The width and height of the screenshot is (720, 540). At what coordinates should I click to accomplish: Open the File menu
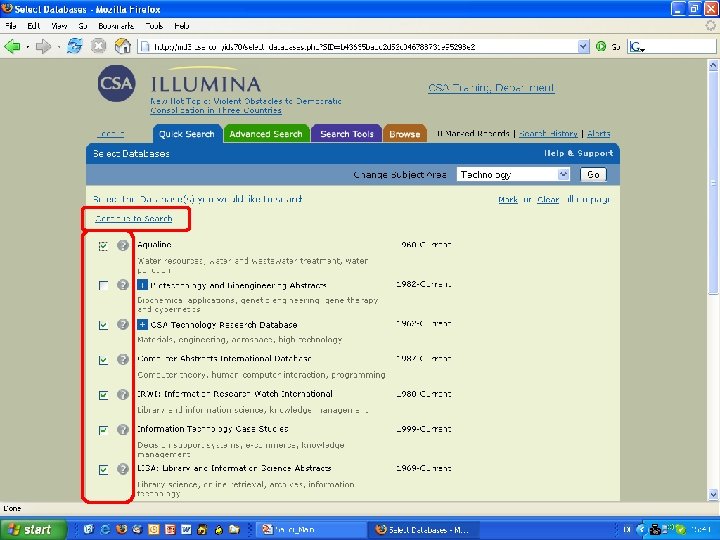click(x=11, y=26)
